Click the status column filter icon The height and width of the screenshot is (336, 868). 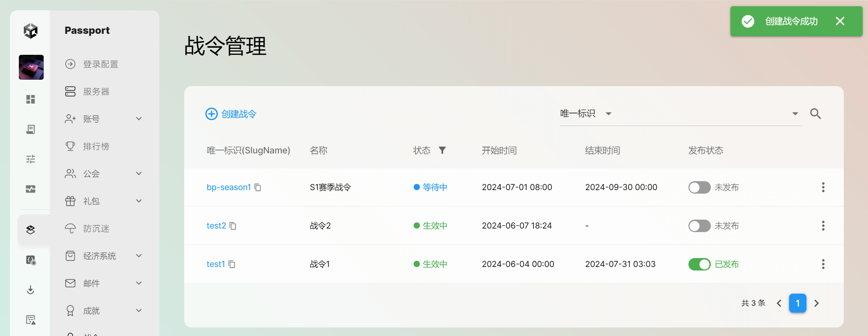442,150
